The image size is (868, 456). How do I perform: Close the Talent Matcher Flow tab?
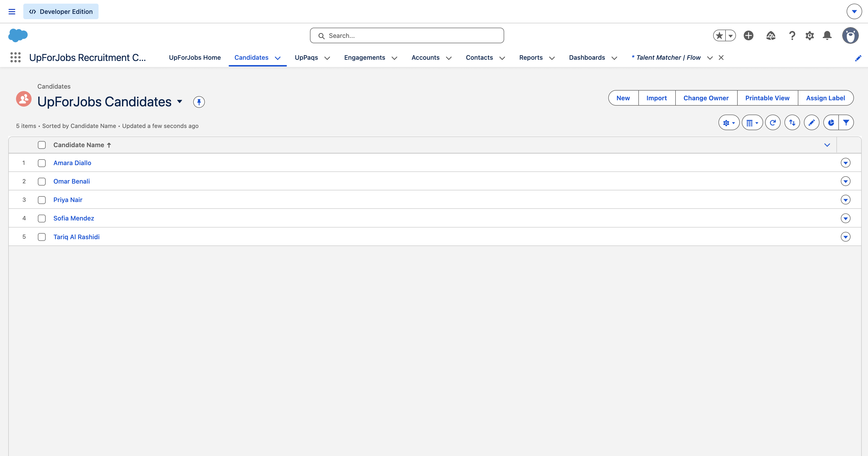click(721, 58)
